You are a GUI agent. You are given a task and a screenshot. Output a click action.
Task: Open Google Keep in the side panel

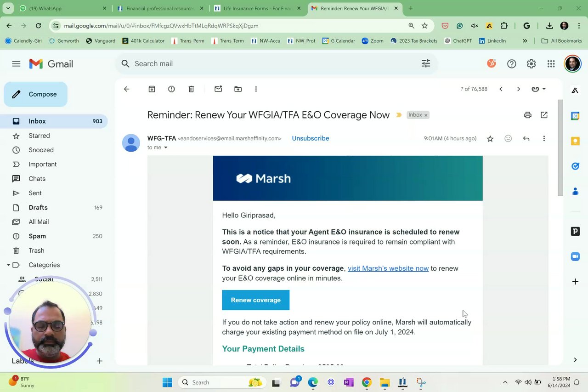coord(575,141)
